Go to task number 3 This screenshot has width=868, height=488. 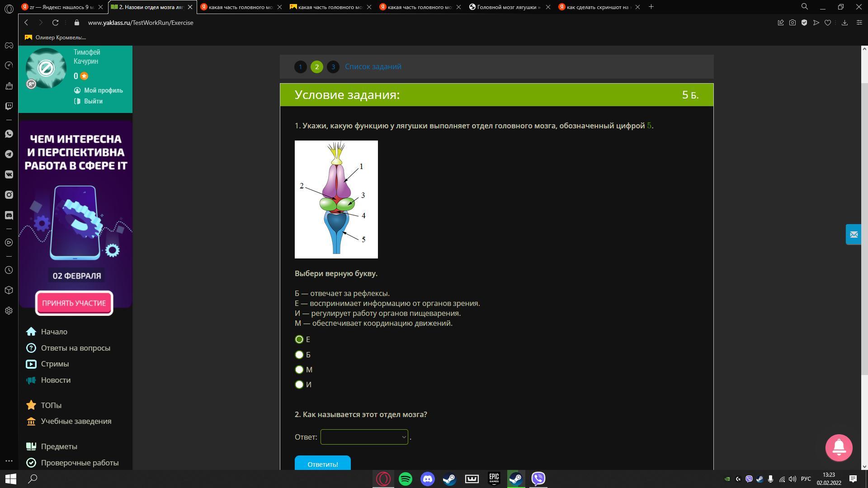coord(333,67)
